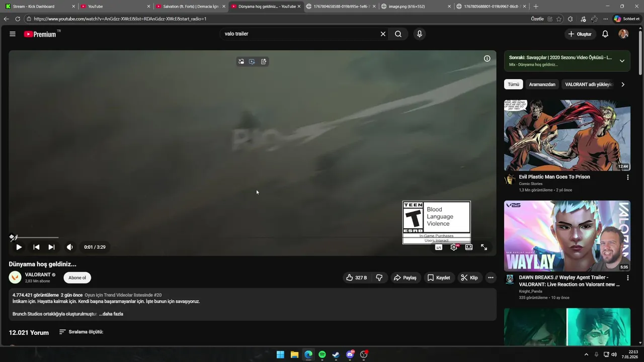Image resolution: width=644 pixels, height=362 pixels.
Task: Open options for DAWN BREAKS video
Action: point(627,278)
